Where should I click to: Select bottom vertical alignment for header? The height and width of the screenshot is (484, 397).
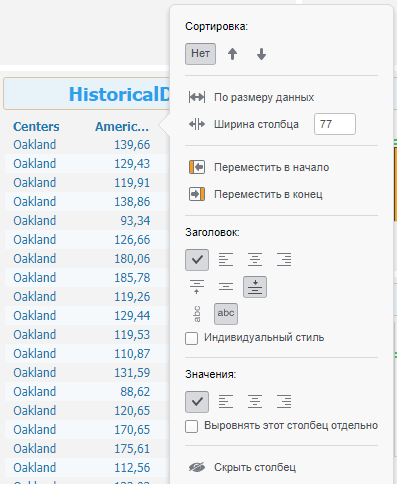[255, 287]
